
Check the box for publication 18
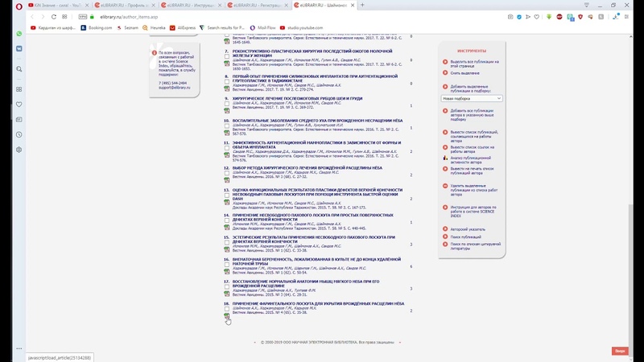(x=227, y=309)
